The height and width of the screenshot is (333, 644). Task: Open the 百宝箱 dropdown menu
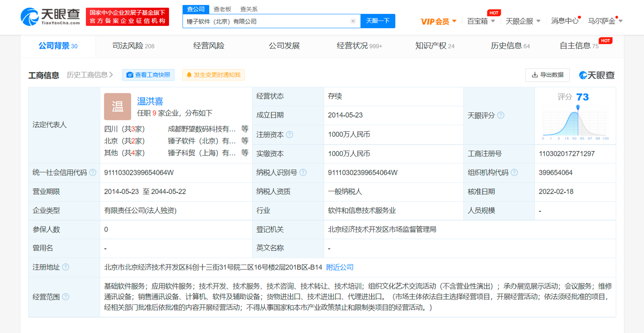click(x=481, y=21)
